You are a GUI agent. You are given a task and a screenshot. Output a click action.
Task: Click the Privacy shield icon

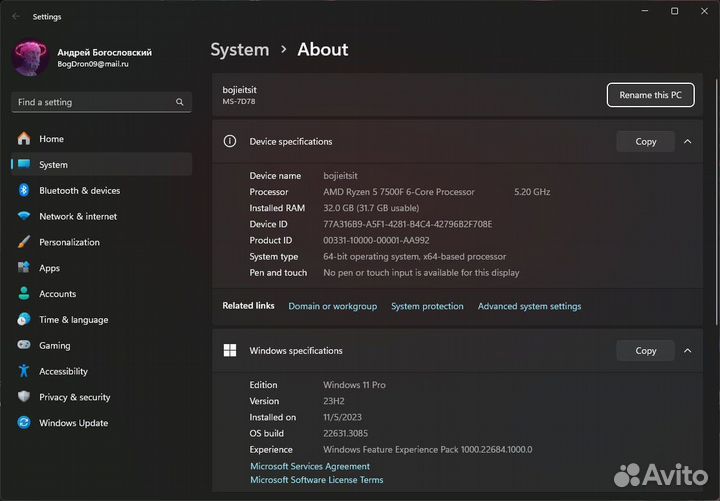click(24, 396)
